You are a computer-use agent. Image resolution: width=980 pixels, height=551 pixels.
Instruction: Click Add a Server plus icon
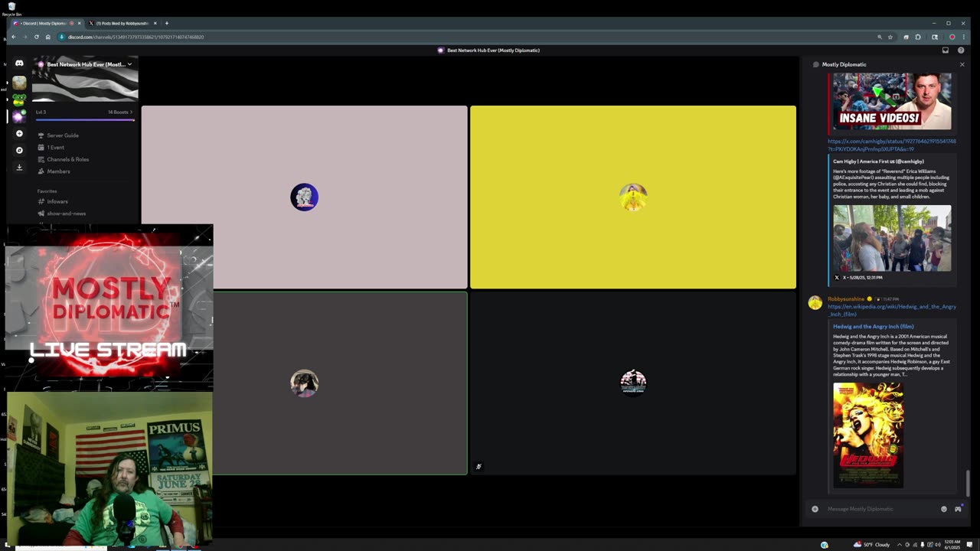coord(19,133)
